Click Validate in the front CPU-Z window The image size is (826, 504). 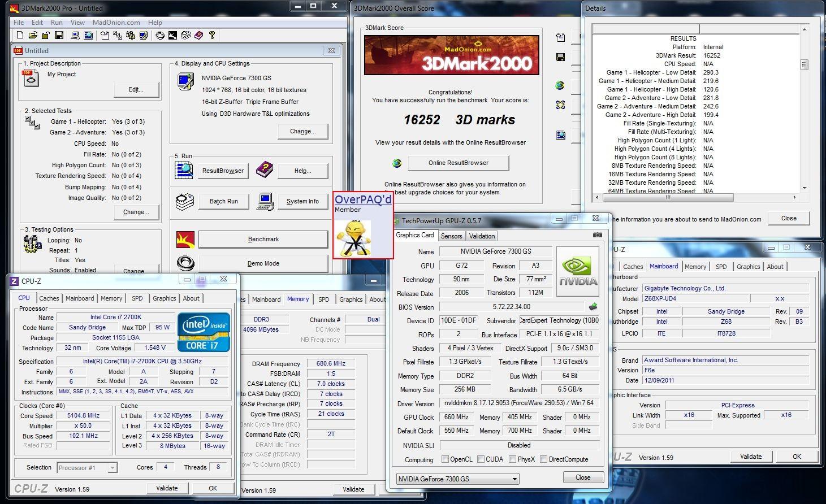167,488
